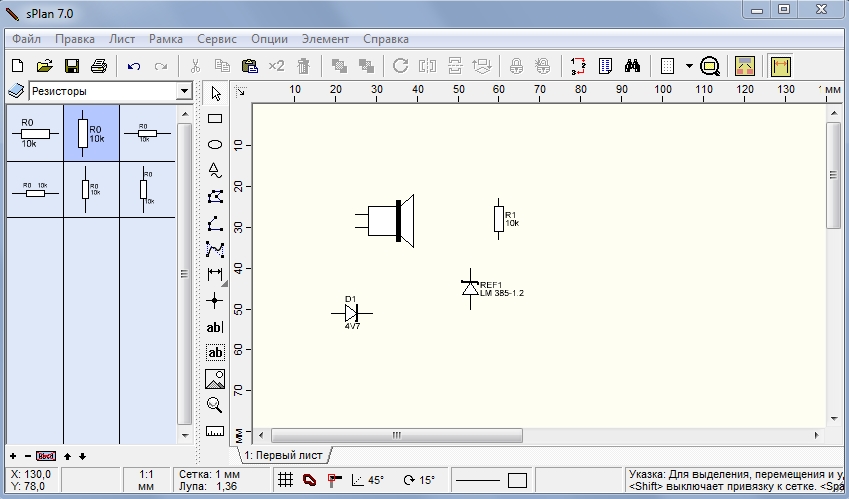849x499 pixels.
Task: Select the junction node tool
Action: (x=215, y=300)
